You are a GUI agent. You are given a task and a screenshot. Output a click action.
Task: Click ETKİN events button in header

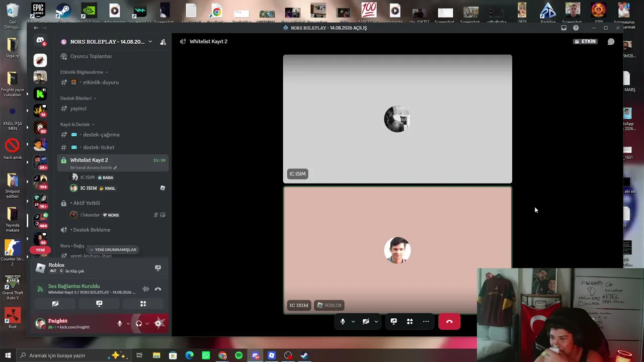click(585, 42)
